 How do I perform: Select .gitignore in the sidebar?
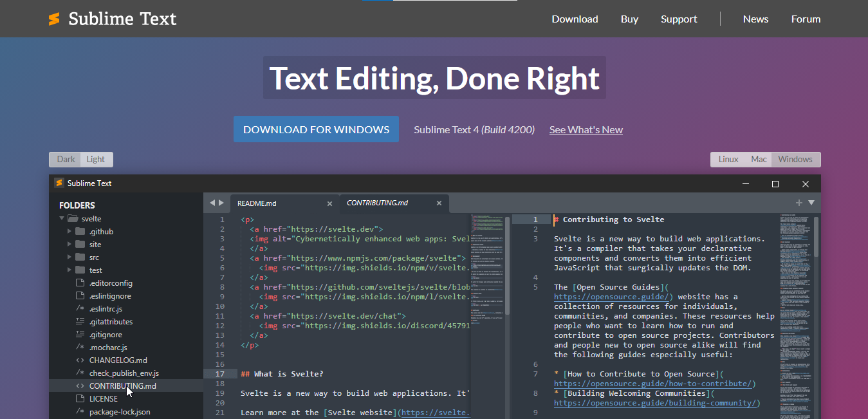point(126,334)
